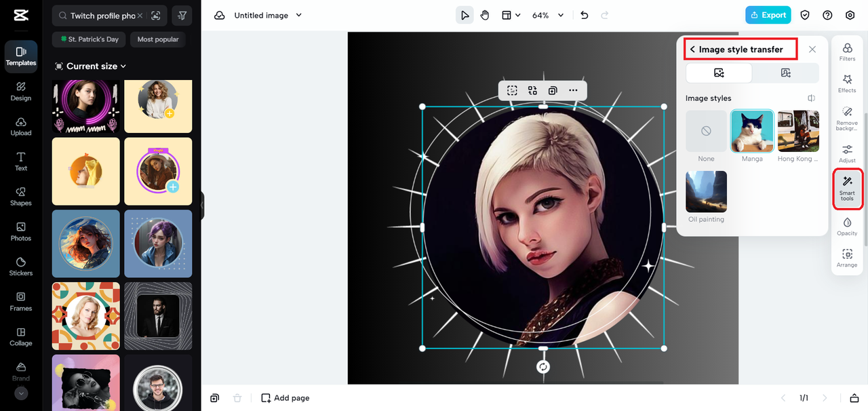Open the pages layer icon at bottom left
The image size is (868, 411).
(214, 398)
